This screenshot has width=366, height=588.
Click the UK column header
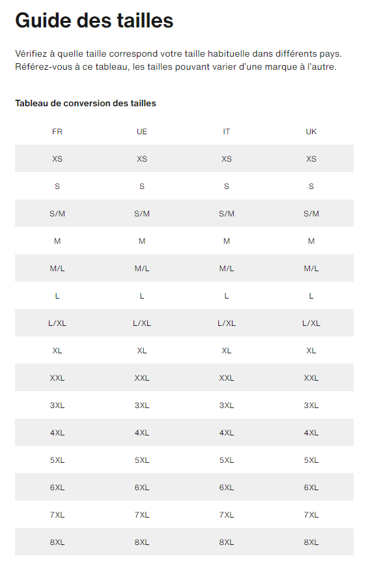pos(311,132)
